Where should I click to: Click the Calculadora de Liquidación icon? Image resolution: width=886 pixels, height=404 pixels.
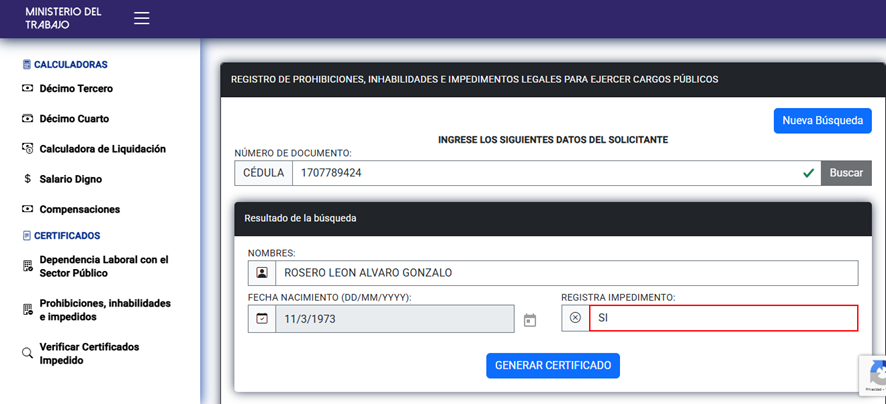tap(28, 149)
